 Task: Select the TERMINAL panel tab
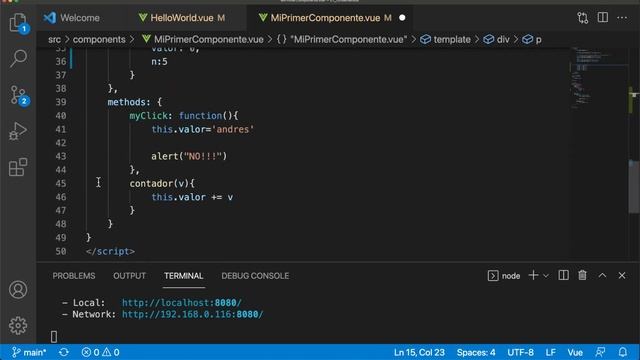[x=184, y=276]
